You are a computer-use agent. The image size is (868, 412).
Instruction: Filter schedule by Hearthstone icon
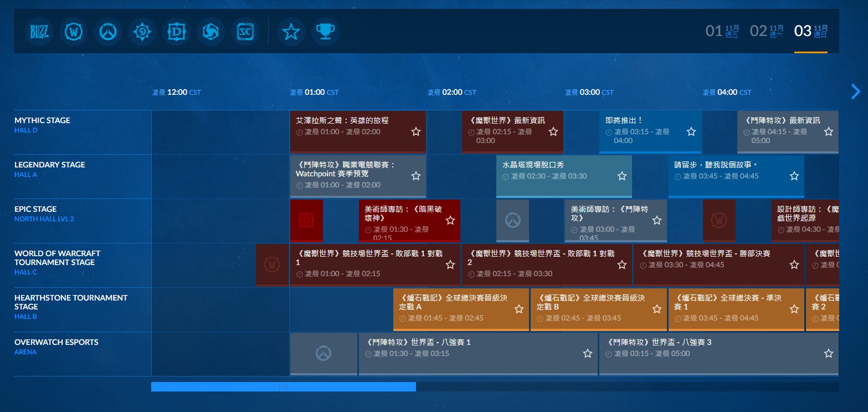point(142,32)
